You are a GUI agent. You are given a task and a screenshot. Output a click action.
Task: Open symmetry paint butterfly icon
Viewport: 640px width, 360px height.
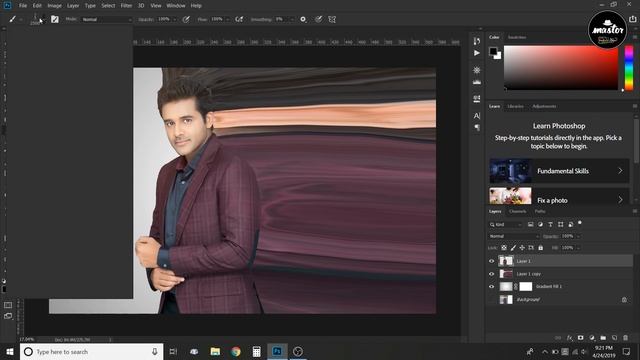click(x=332, y=19)
